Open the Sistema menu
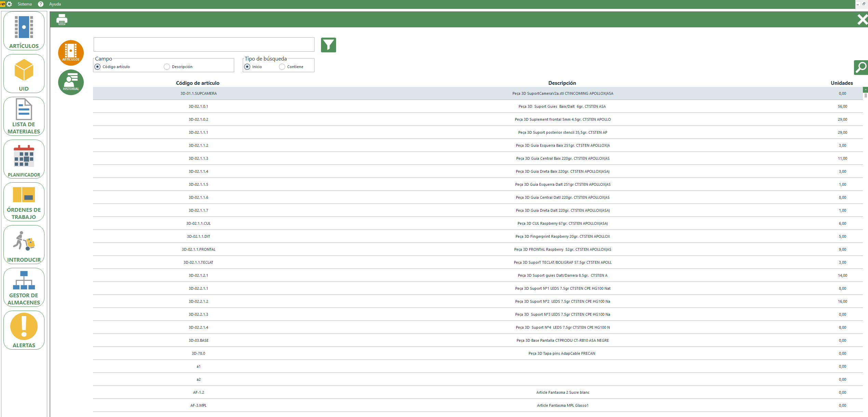The width and height of the screenshot is (868, 417). pos(25,4)
